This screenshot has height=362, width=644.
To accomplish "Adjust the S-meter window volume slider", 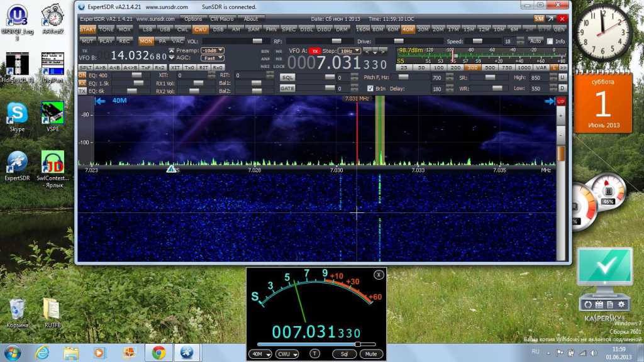I will (x=316, y=344).
